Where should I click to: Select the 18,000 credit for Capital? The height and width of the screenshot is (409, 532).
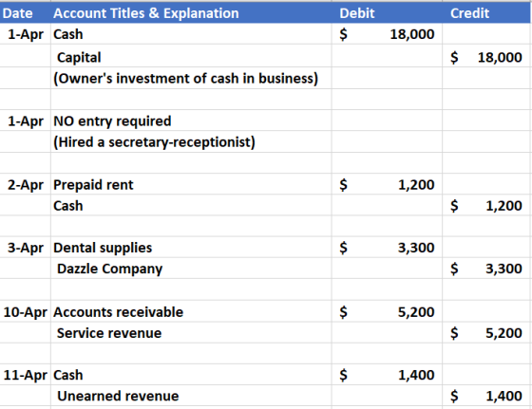[x=486, y=56]
